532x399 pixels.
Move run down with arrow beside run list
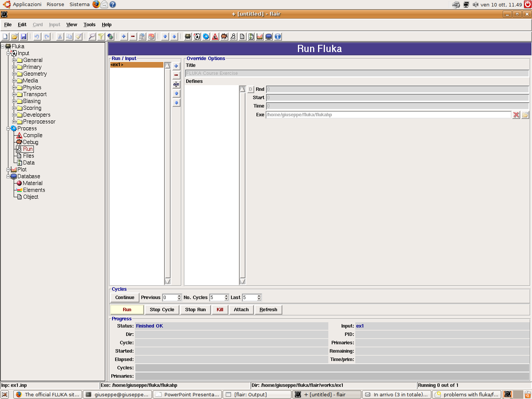176,103
